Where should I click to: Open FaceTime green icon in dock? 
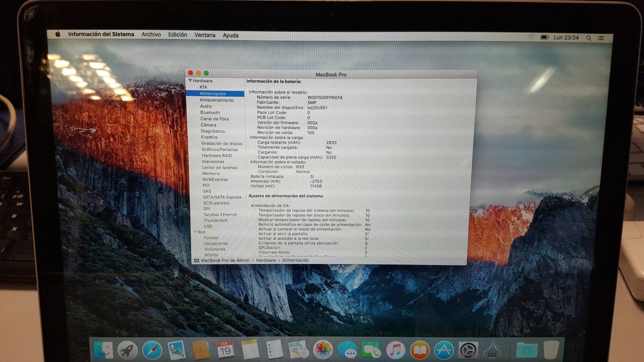[371, 351]
